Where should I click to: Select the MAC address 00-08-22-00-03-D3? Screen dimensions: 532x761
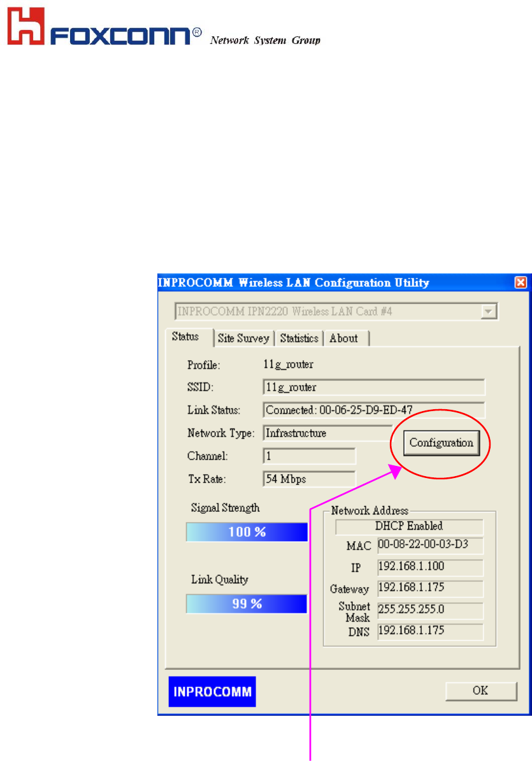(x=430, y=545)
